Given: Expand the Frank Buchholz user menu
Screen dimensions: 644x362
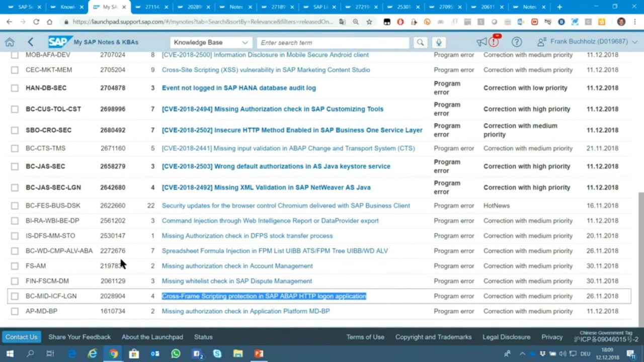Looking at the screenshot, I should (634, 42).
